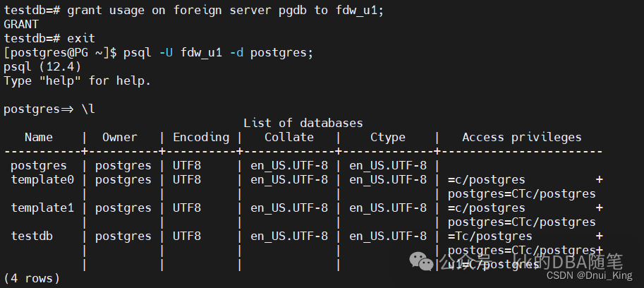Click the Access privileges column header
This screenshot has width=644, height=288.
pyautogui.click(x=522, y=137)
